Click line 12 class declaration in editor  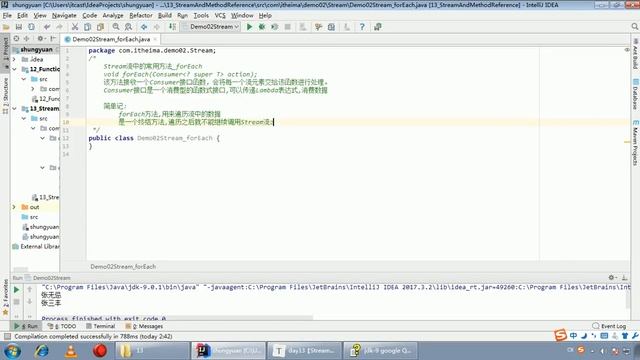pyautogui.click(x=154, y=138)
